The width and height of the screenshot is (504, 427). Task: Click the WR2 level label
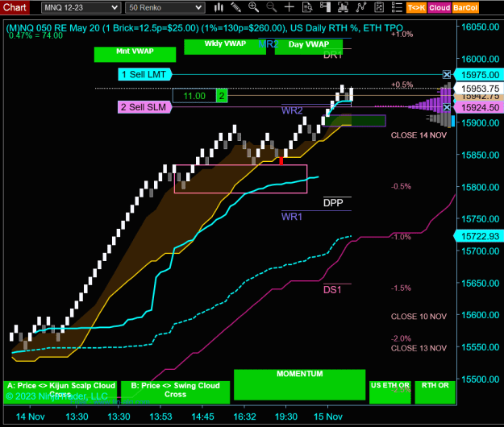click(292, 110)
